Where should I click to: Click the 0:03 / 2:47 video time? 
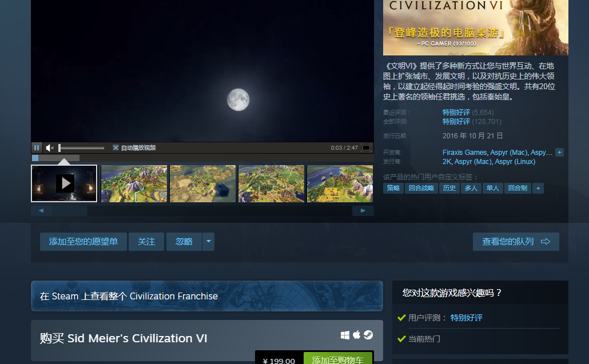[x=344, y=148]
